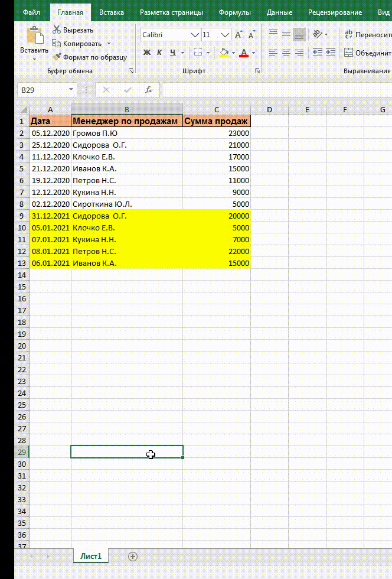The width and height of the screenshot is (392, 579).
Task: Open font color dropdown arrow
Action: tap(254, 53)
